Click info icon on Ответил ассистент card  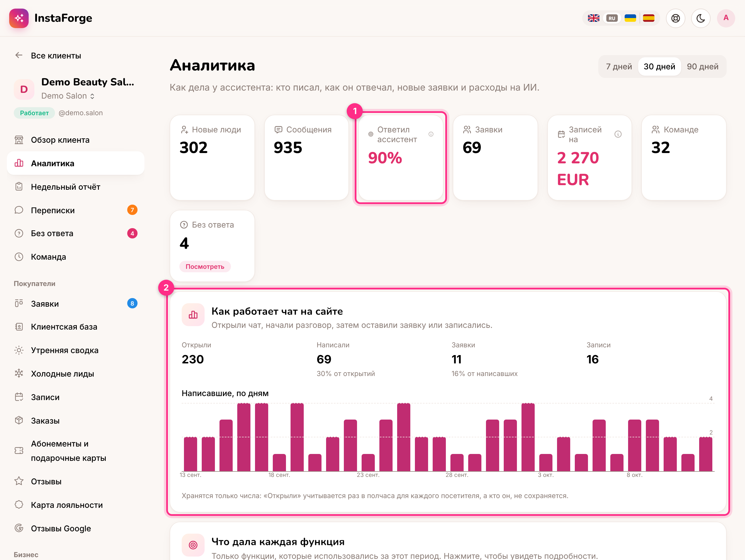(431, 134)
